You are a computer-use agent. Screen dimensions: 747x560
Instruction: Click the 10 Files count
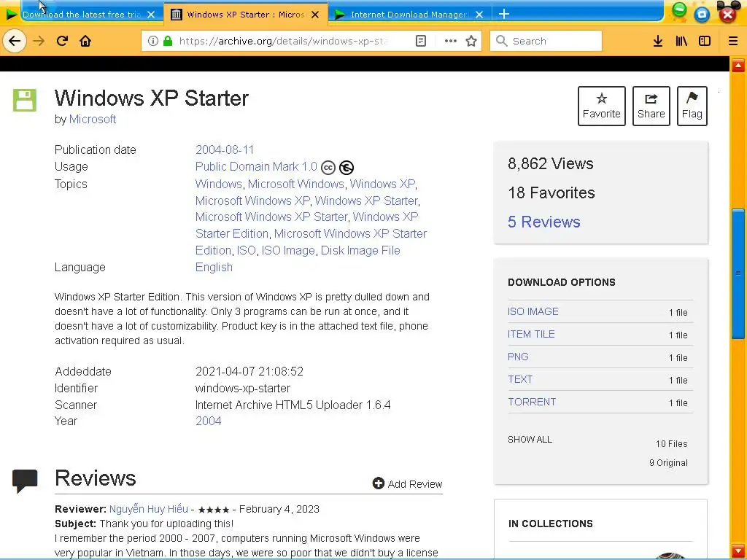[671, 444]
